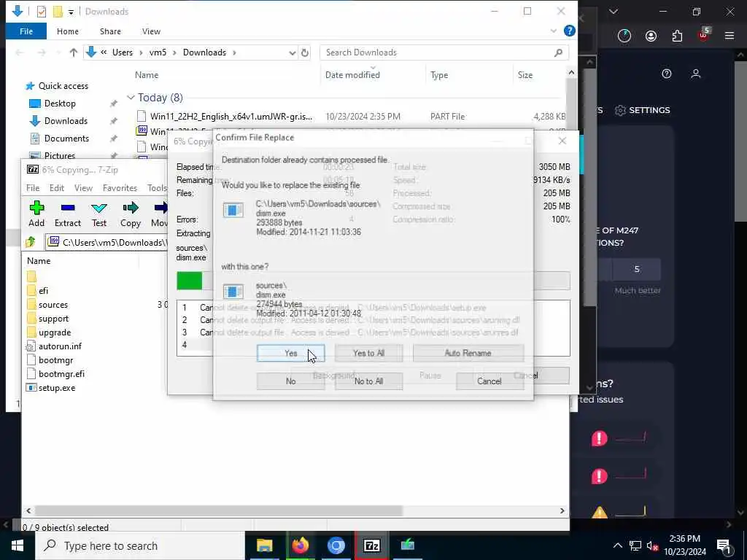
Task: Open the File menu in 7-Zip
Action: click(x=33, y=188)
